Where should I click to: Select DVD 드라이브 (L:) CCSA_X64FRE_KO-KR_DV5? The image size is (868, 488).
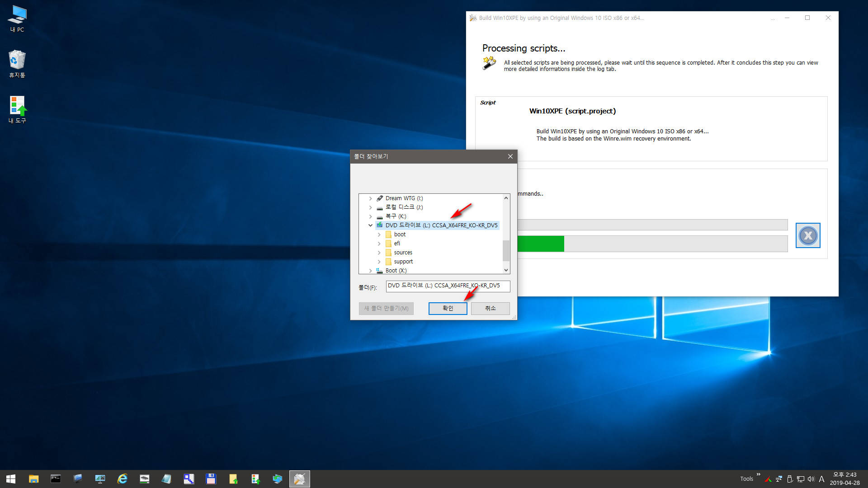pyautogui.click(x=437, y=225)
